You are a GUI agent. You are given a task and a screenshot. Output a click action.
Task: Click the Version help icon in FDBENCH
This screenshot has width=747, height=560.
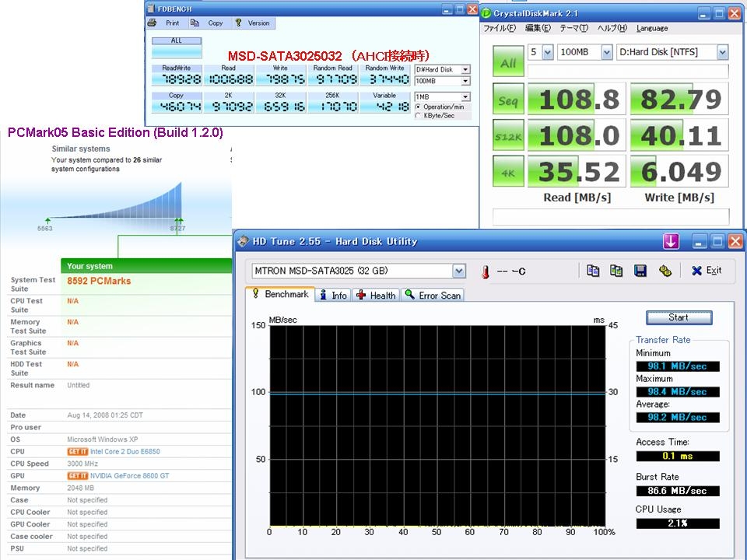238,23
